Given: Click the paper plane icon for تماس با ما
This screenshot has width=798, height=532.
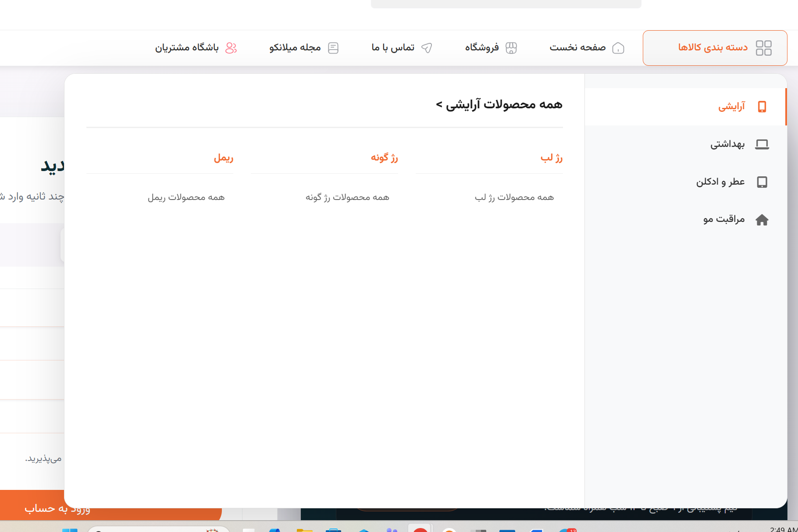Looking at the screenshot, I should (x=426, y=48).
